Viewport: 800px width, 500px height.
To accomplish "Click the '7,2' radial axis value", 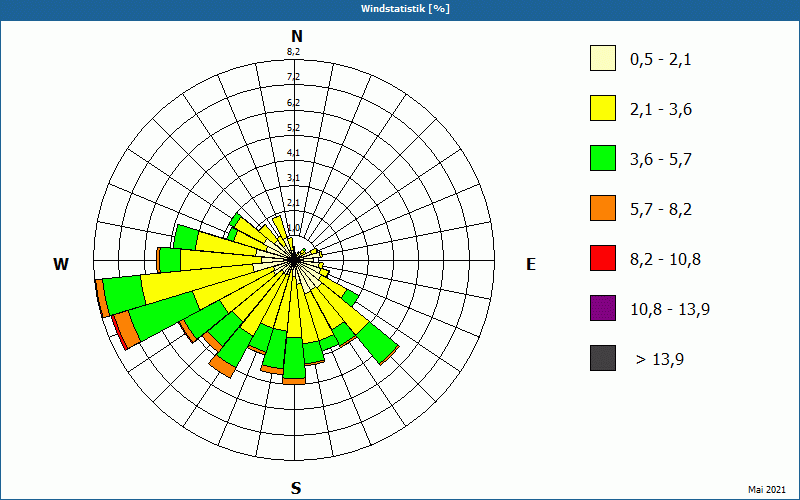I will click(293, 77).
